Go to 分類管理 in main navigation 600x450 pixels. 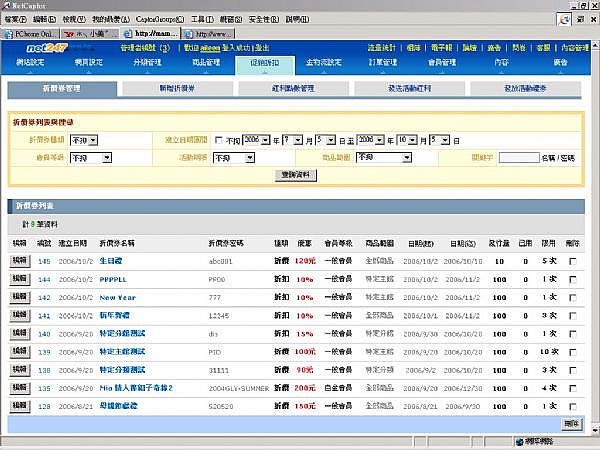click(x=147, y=62)
